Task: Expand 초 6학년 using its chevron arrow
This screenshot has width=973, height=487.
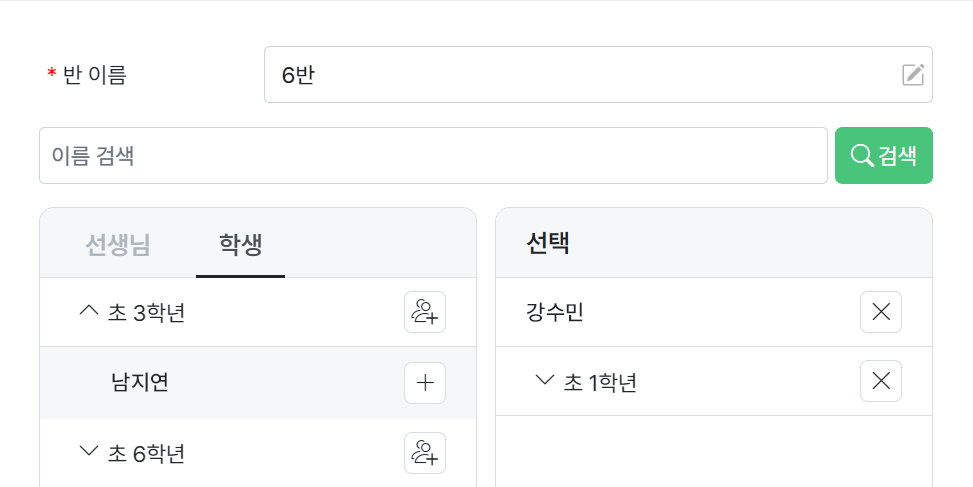Action: (88, 452)
